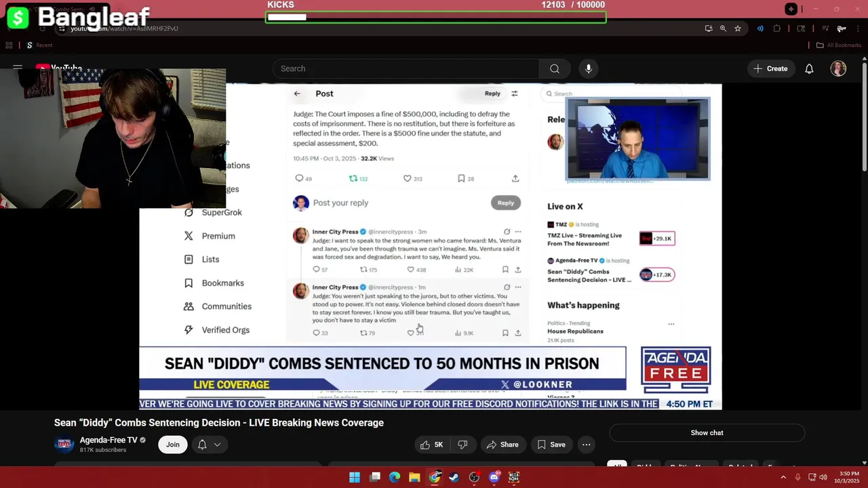868x488 pixels.
Task: Dislike the video with thumbs-down
Action: pos(462,445)
